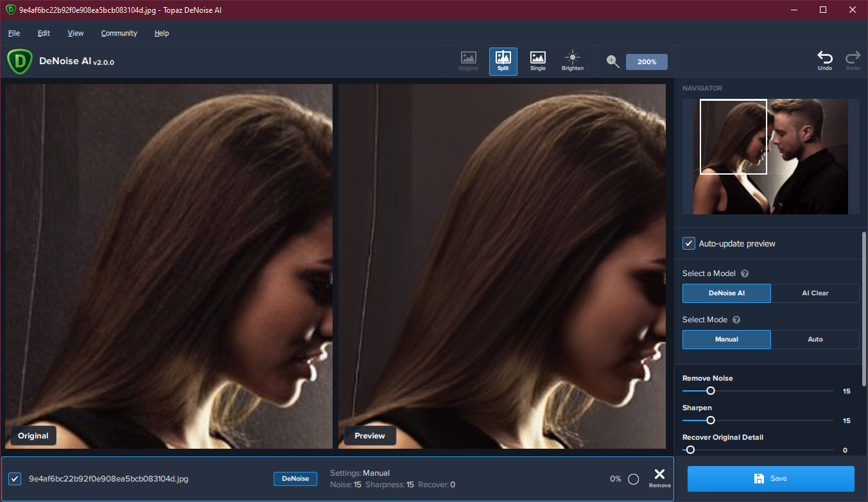Select Auto mode
The height and width of the screenshot is (502, 868).
[x=815, y=340]
